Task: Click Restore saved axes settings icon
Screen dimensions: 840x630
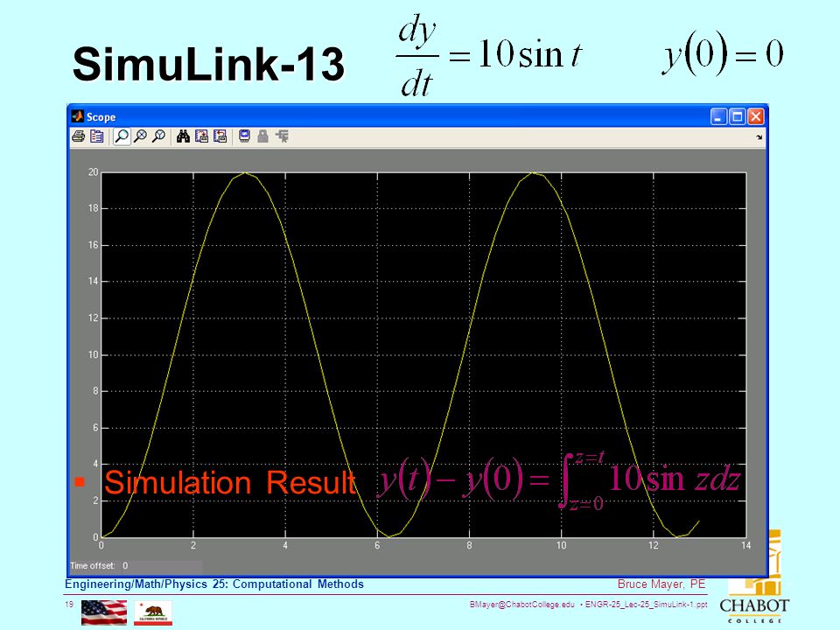Action: click(220, 136)
